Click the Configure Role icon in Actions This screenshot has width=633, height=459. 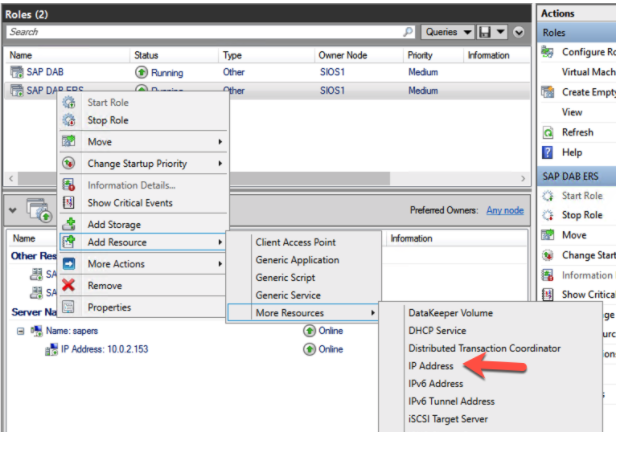[548, 52]
